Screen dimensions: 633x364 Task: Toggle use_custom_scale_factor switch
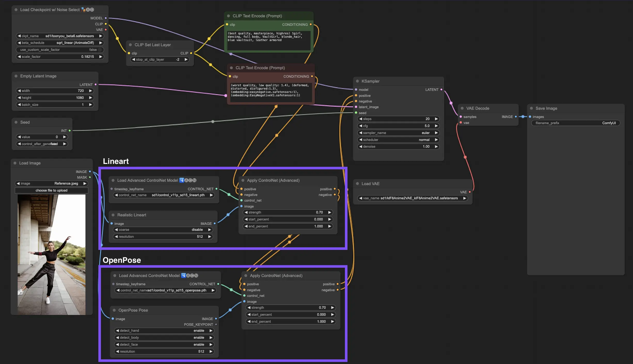[x=60, y=50]
